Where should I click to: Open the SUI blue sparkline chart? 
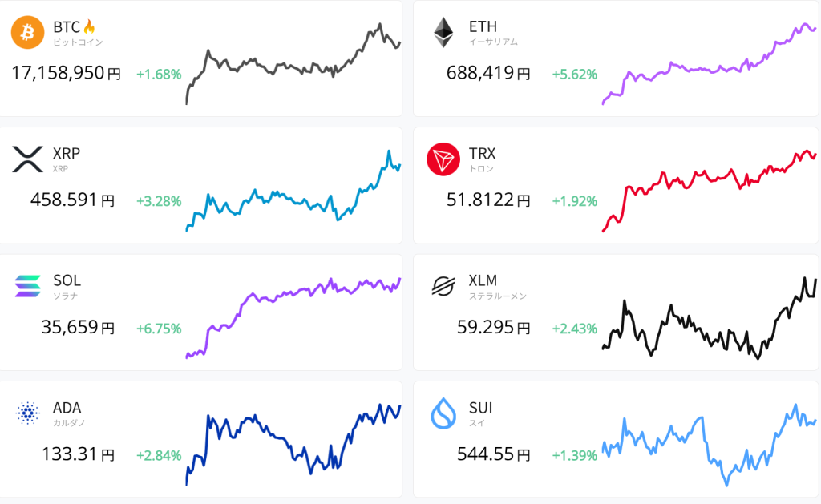pyautogui.click(x=709, y=445)
